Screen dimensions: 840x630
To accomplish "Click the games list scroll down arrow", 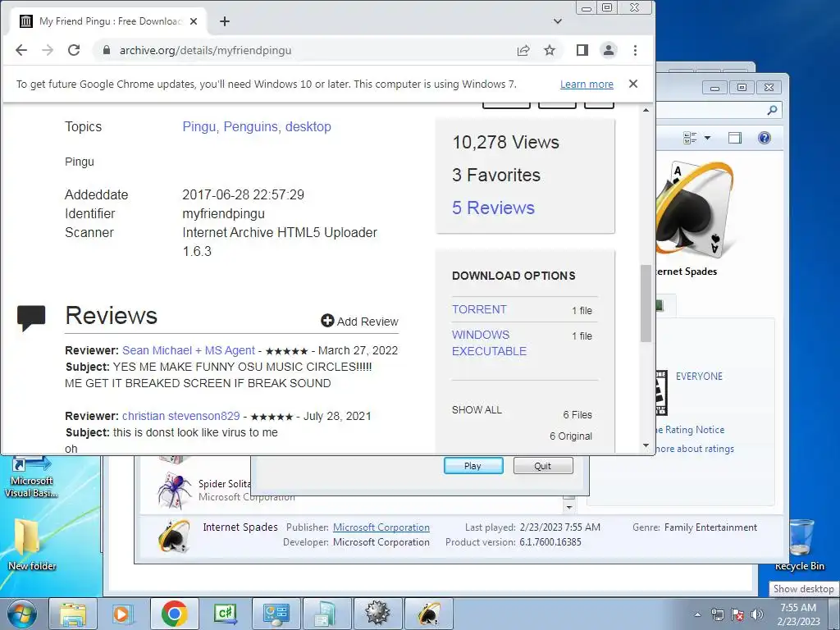I will 569,507.
